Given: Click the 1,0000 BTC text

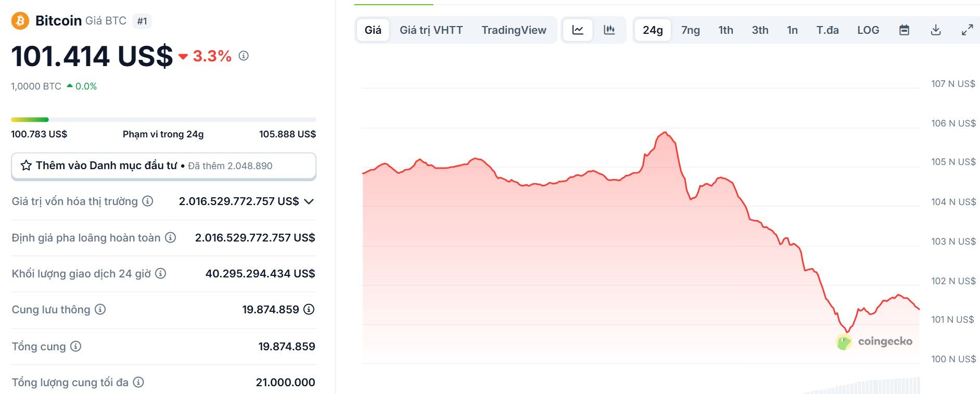Looking at the screenshot, I should tap(36, 86).
